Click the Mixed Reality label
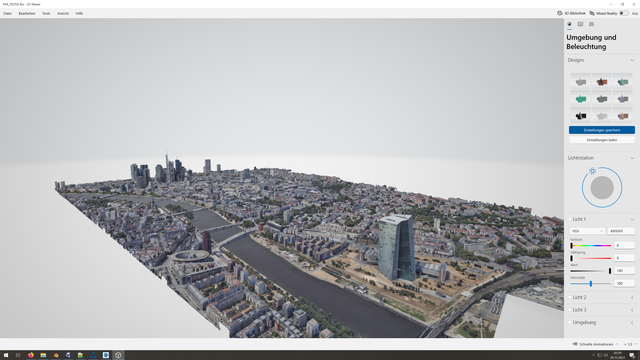 pyautogui.click(x=607, y=13)
